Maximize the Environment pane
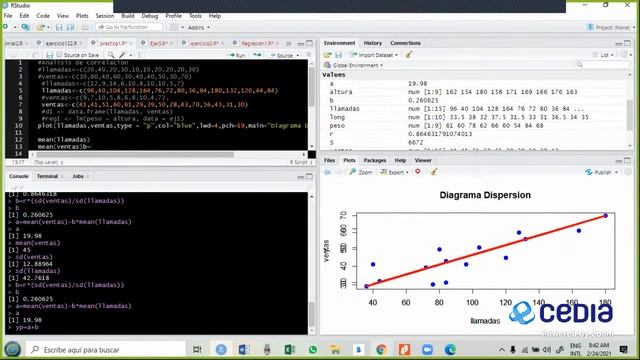640x360 pixels. (x=627, y=43)
